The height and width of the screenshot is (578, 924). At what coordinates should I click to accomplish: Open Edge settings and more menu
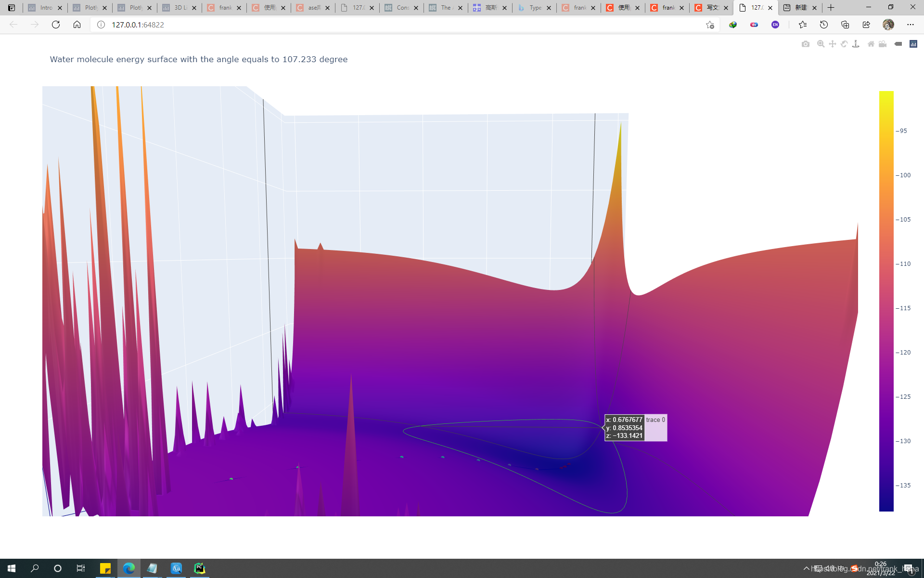pos(910,25)
